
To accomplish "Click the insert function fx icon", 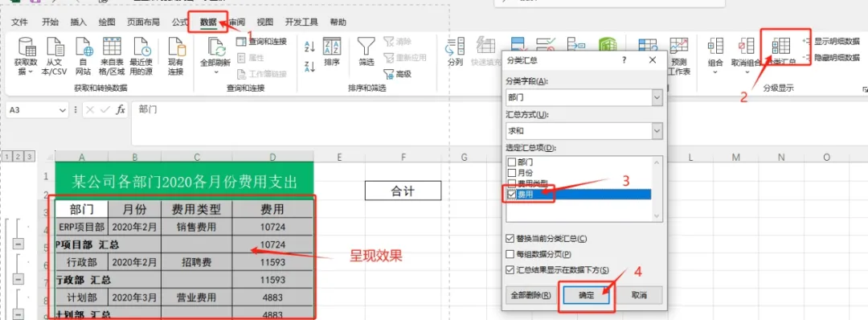I will [120, 109].
